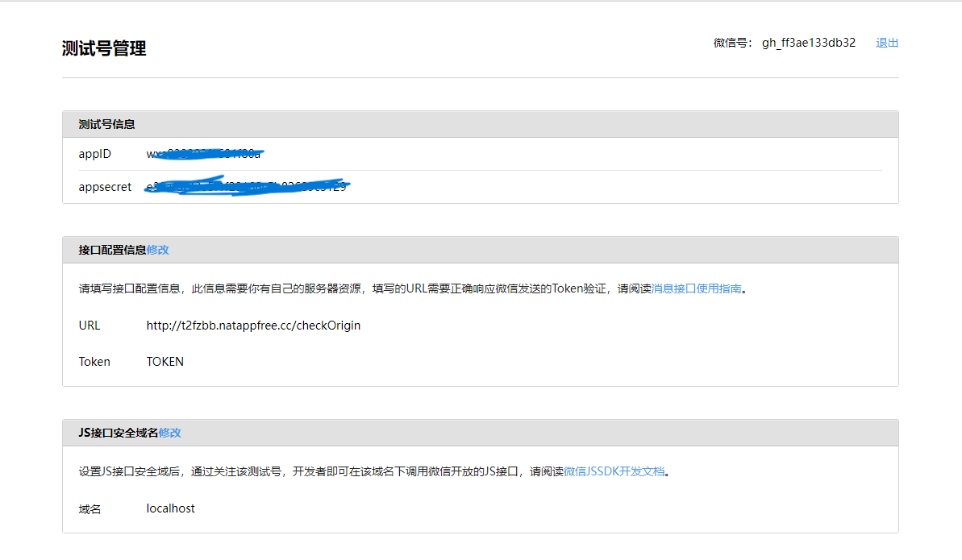Click the URL field label
962x560 pixels.
tap(89, 326)
